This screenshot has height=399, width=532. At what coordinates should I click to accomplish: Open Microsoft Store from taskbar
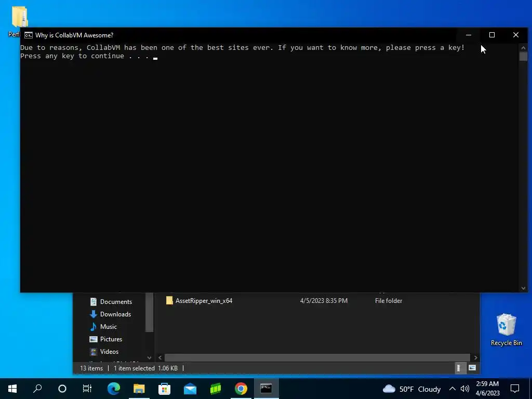point(165,389)
